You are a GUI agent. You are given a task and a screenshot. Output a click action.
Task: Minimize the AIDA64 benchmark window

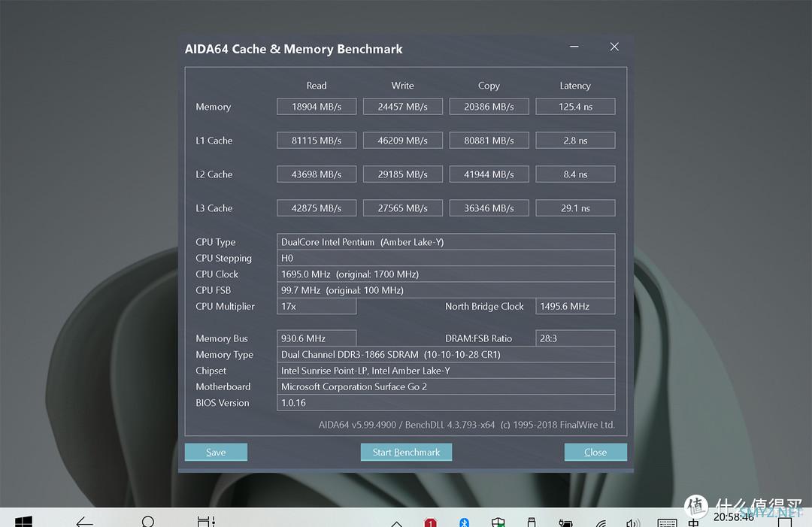(574, 47)
